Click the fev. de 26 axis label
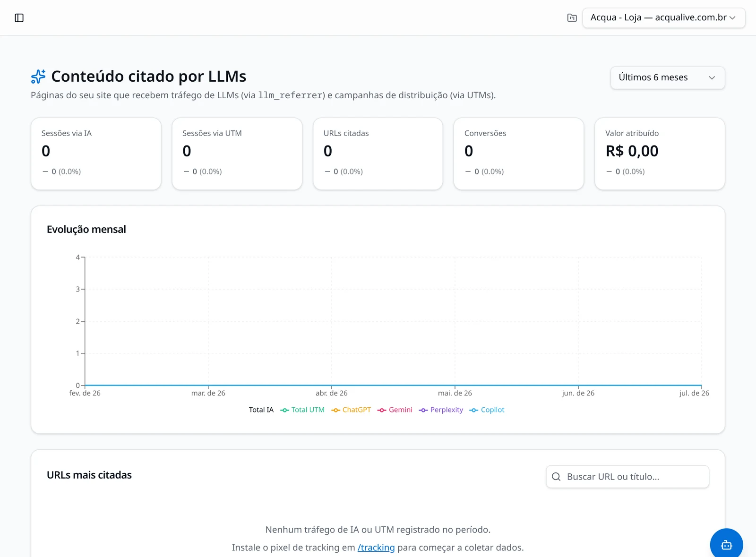756x557 pixels. click(x=85, y=393)
